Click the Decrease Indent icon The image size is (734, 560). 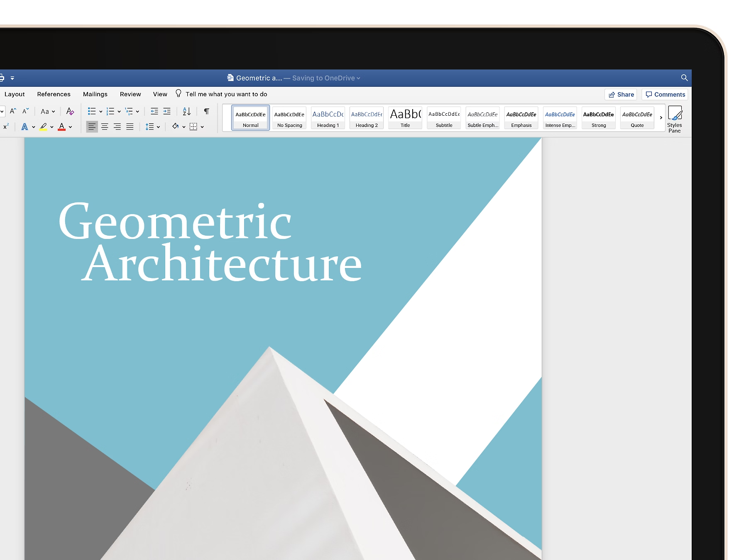(x=154, y=111)
